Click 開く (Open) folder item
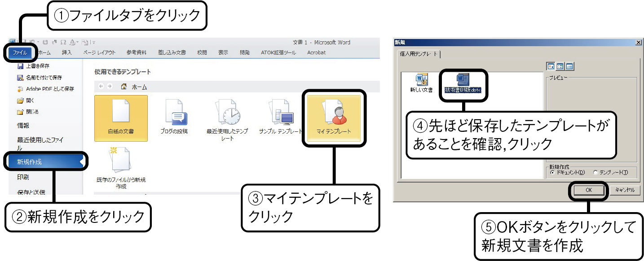644x261 pixels. (x=25, y=100)
